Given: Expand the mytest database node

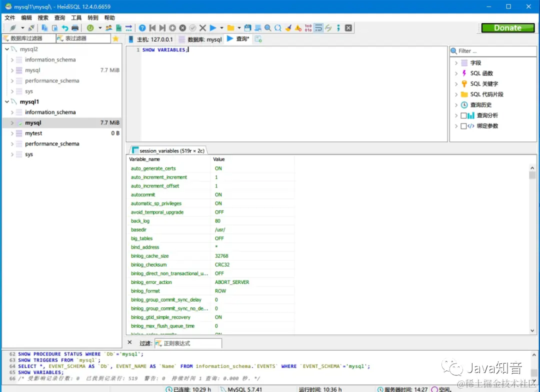Looking at the screenshot, I should point(12,133).
